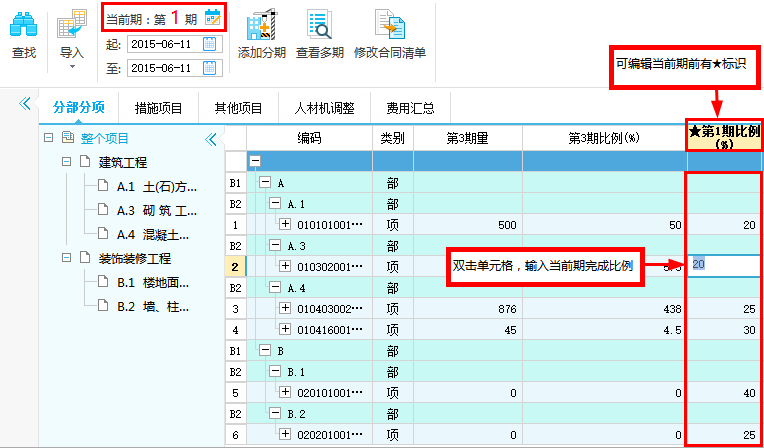
Task: Open the 当前期 period calendar icon
Action: coord(212,16)
